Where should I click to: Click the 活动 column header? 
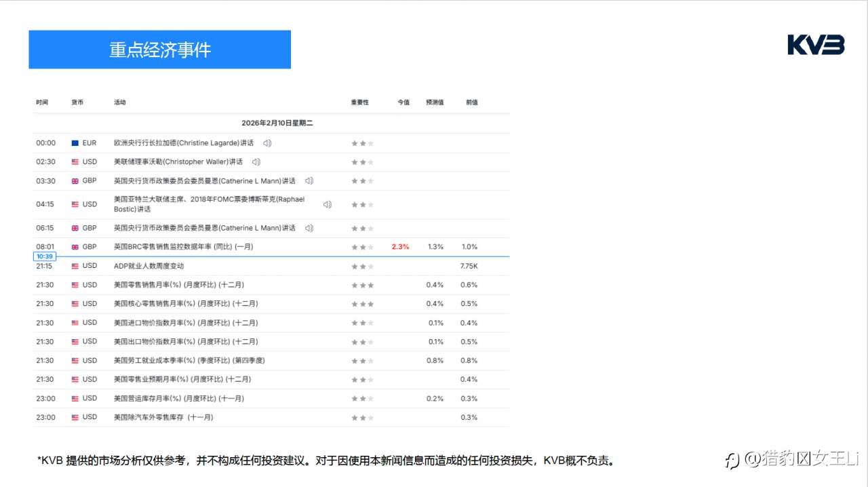(x=119, y=102)
